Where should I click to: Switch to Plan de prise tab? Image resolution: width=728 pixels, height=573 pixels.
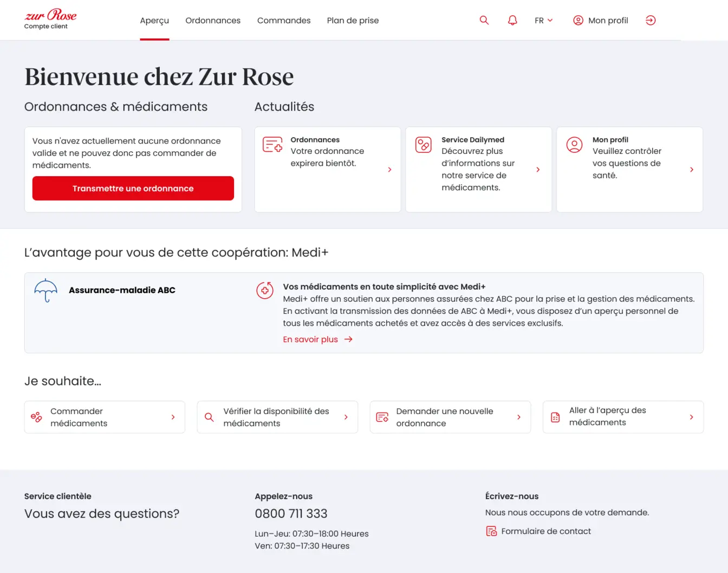point(353,21)
